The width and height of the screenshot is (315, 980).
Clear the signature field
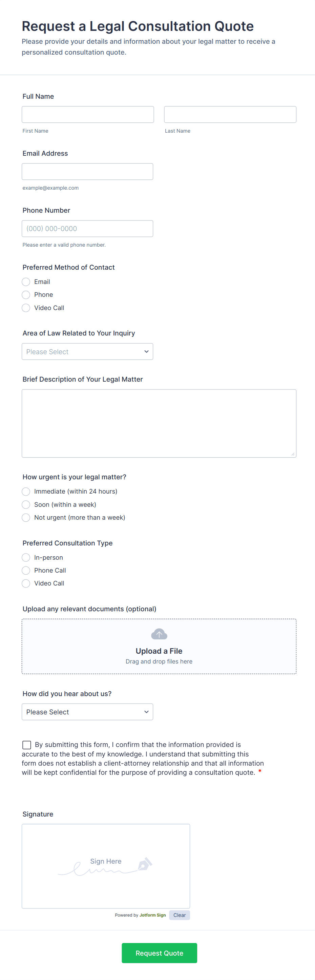180,915
